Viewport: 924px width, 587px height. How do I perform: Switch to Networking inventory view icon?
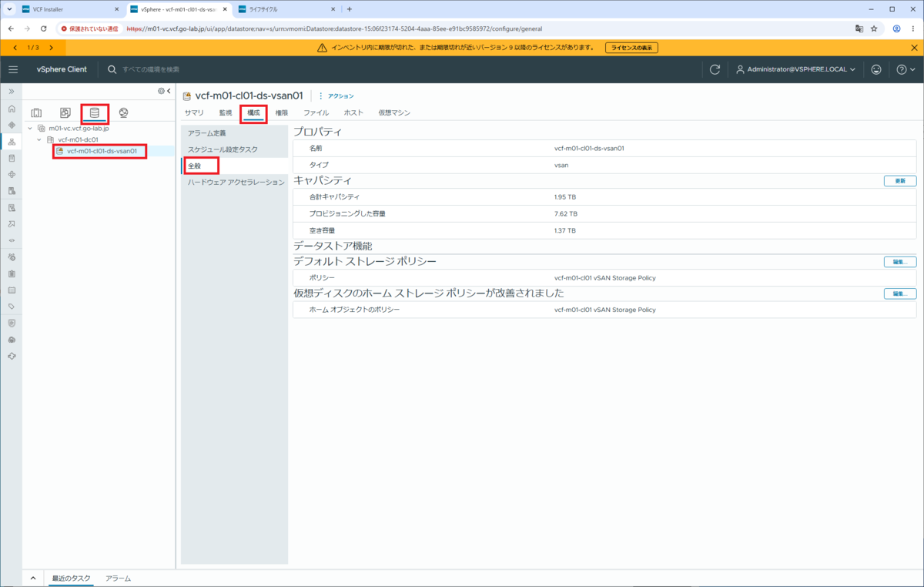(124, 113)
